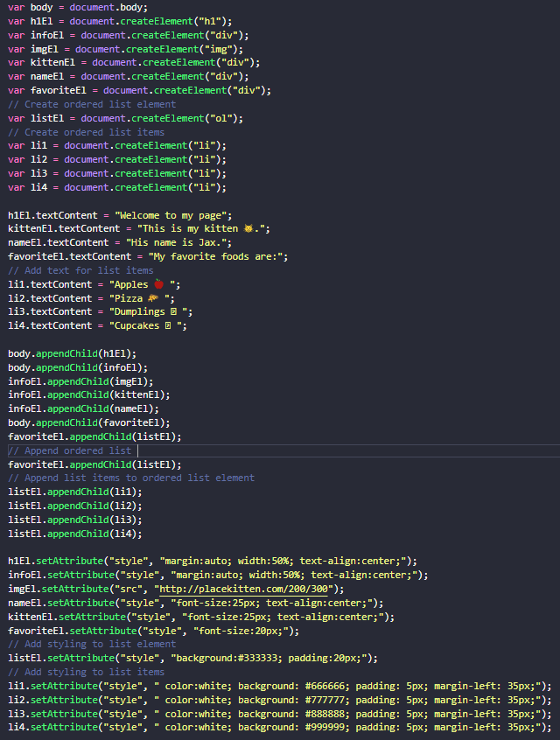This screenshot has width=560, height=740.
Task: Click the 'listEl.appendChild(li3);' line
Action: click(x=75, y=520)
